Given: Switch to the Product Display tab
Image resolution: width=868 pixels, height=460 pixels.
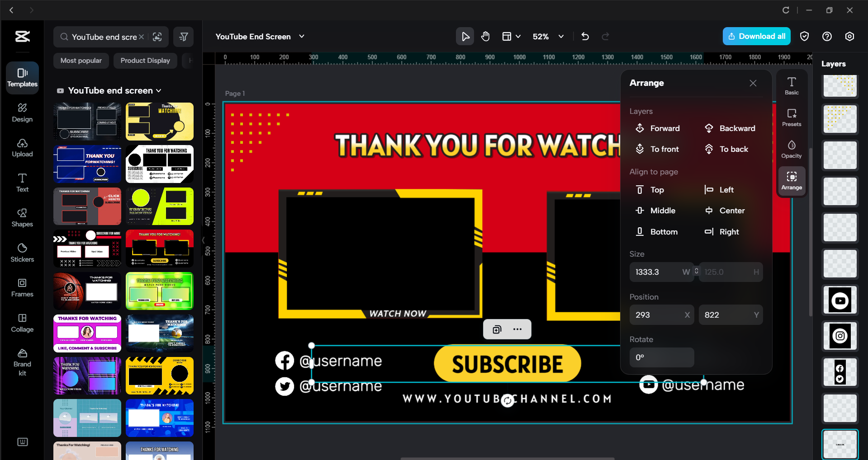Looking at the screenshot, I should click(x=145, y=60).
